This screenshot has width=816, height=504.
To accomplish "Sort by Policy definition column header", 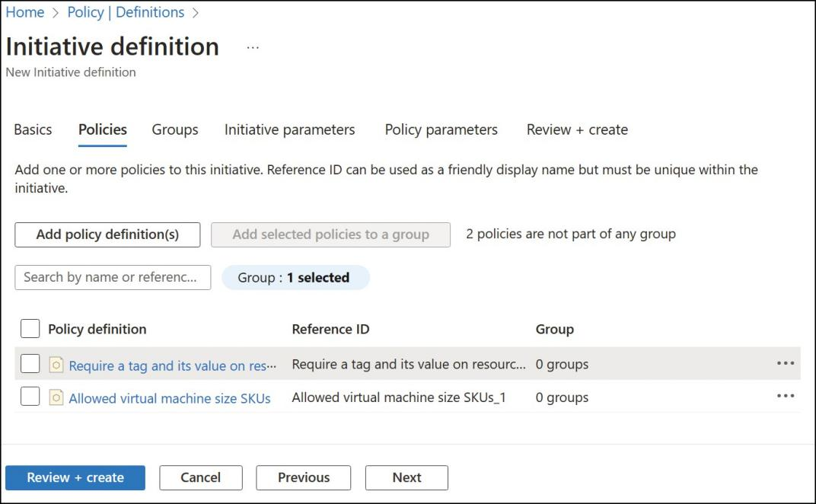I will point(97,329).
